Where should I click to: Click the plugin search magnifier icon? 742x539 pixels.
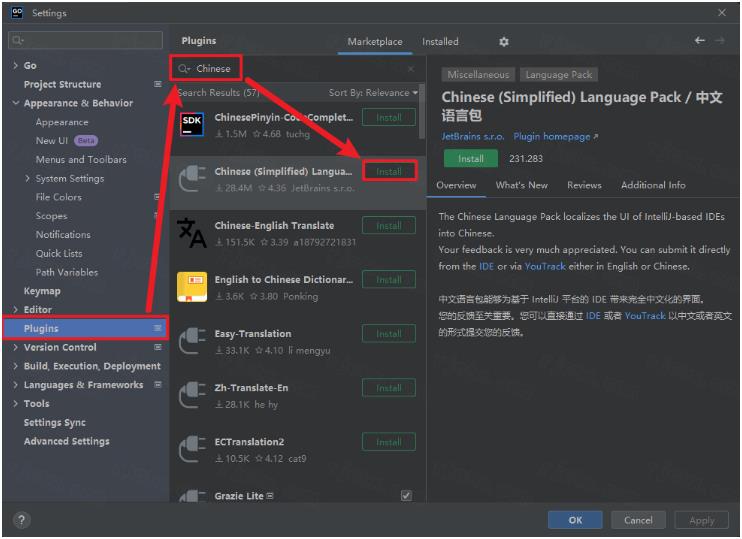184,69
